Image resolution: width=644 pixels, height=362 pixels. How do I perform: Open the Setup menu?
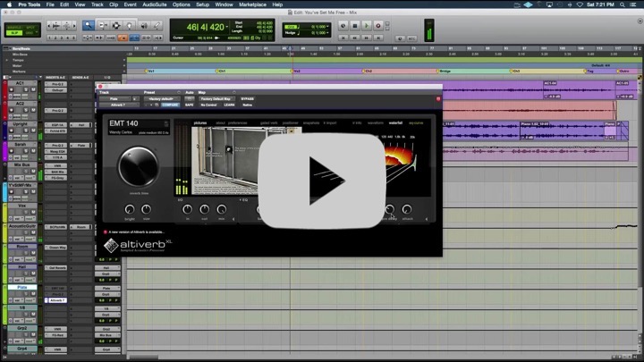click(202, 4)
